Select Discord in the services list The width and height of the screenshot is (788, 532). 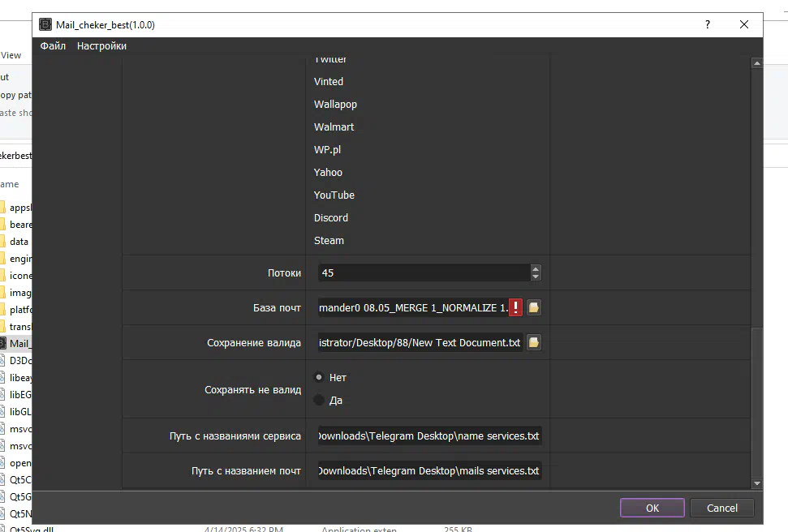(x=331, y=217)
